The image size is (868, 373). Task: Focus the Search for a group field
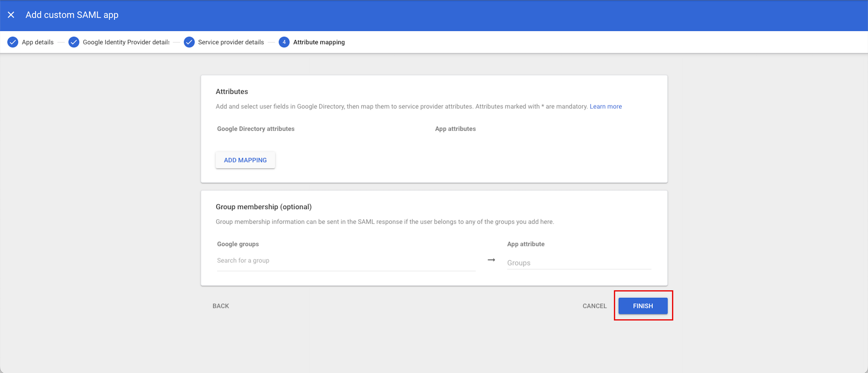346,261
